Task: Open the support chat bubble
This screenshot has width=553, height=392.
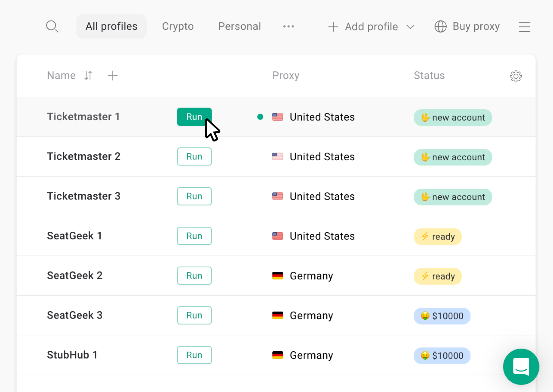Action: pyautogui.click(x=521, y=366)
